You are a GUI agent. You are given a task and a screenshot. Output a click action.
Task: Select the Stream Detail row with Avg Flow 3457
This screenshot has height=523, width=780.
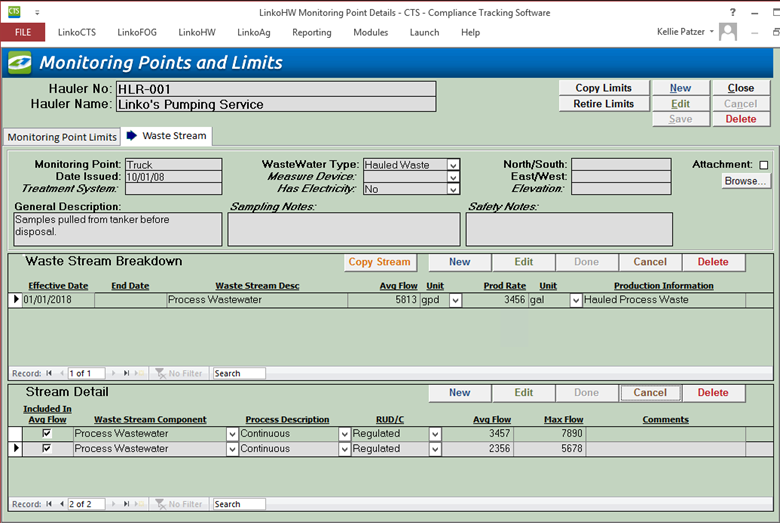point(15,433)
